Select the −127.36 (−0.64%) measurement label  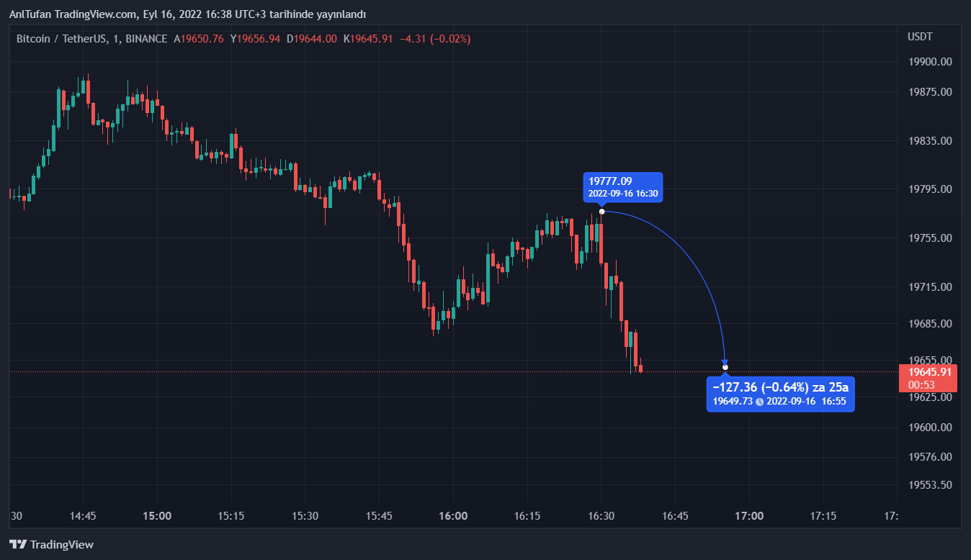tap(780, 387)
